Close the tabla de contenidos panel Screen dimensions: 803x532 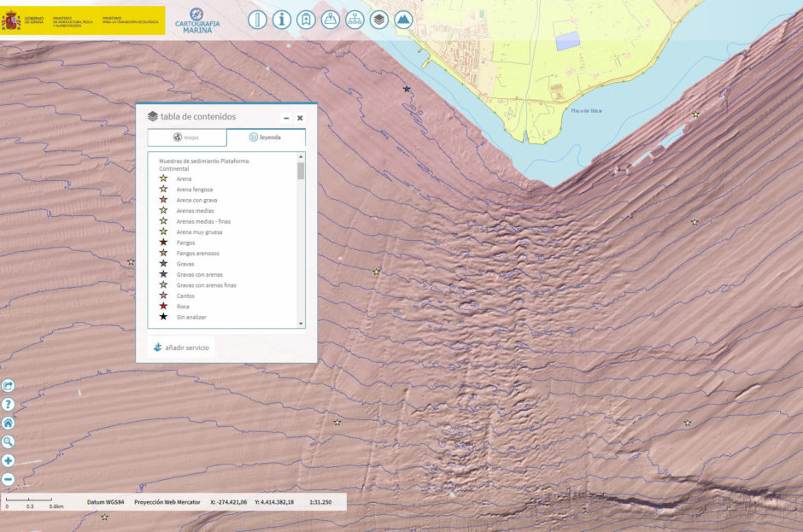coord(300,118)
